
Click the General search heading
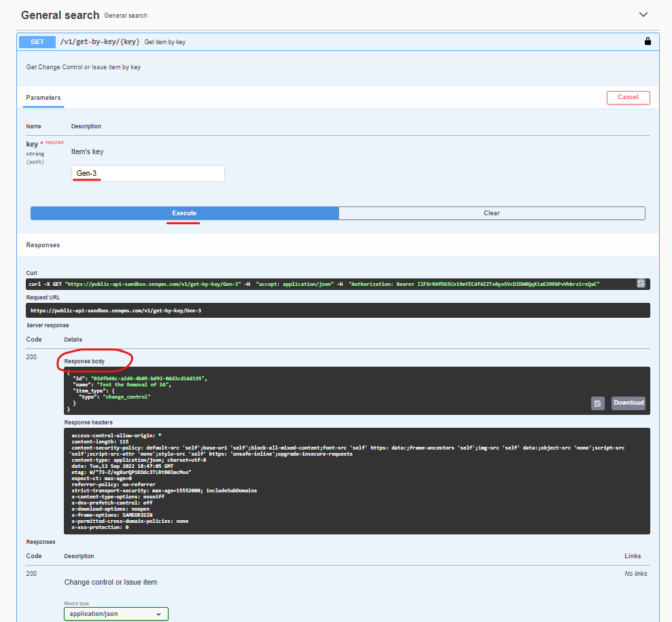tap(60, 15)
